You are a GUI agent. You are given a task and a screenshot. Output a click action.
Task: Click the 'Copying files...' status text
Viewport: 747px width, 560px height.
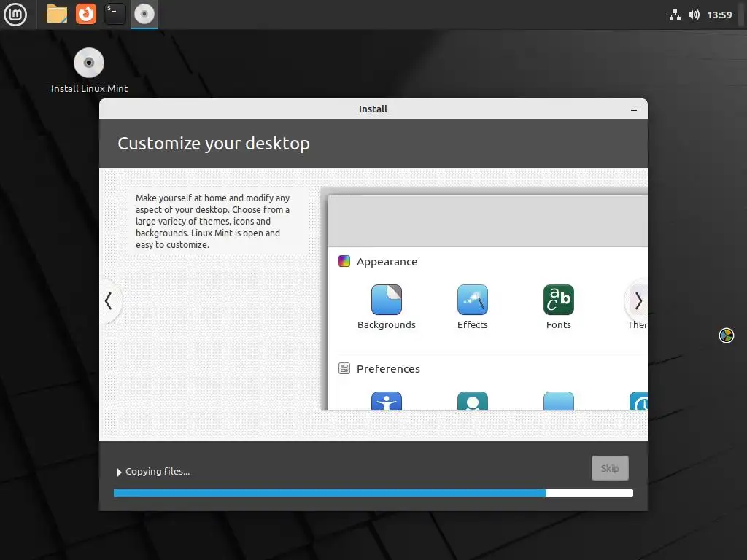tap(158, 472)
